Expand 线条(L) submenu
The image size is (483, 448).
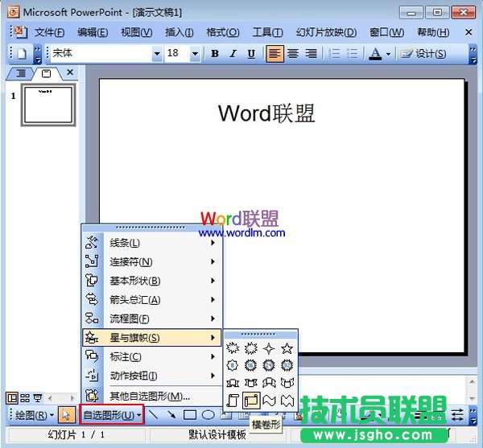click(x=152, y=243)
